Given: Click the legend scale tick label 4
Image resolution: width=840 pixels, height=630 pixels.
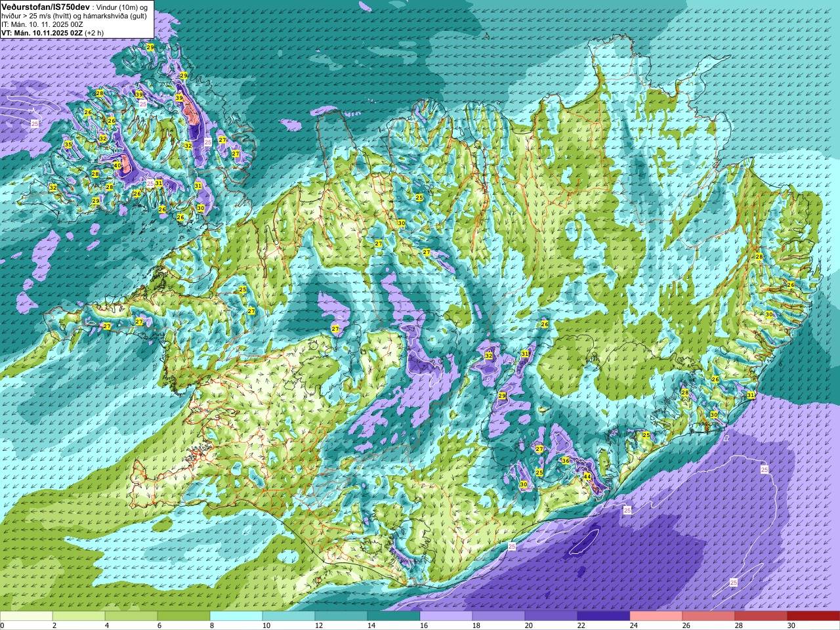Looking at the screenshot, I should [108, 625].
